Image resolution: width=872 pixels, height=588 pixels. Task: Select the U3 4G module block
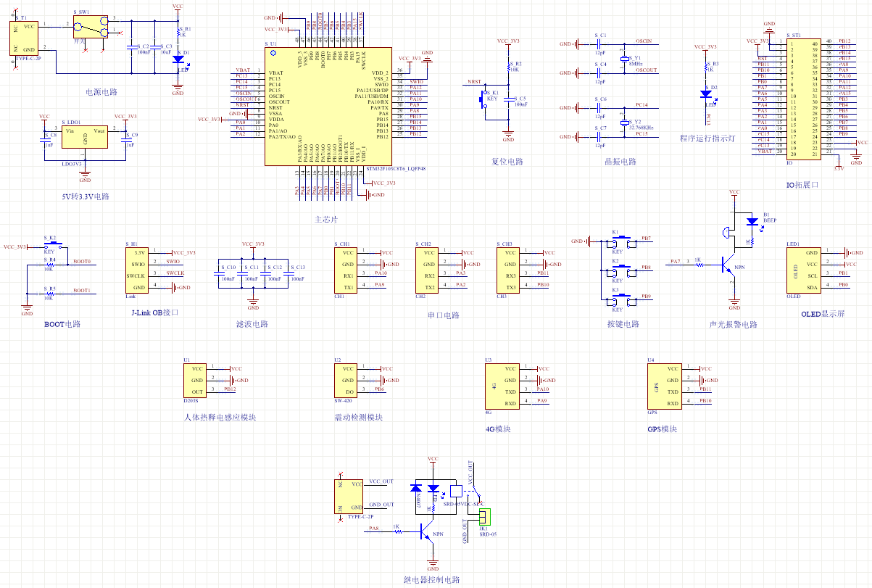[x=503, y=386]
